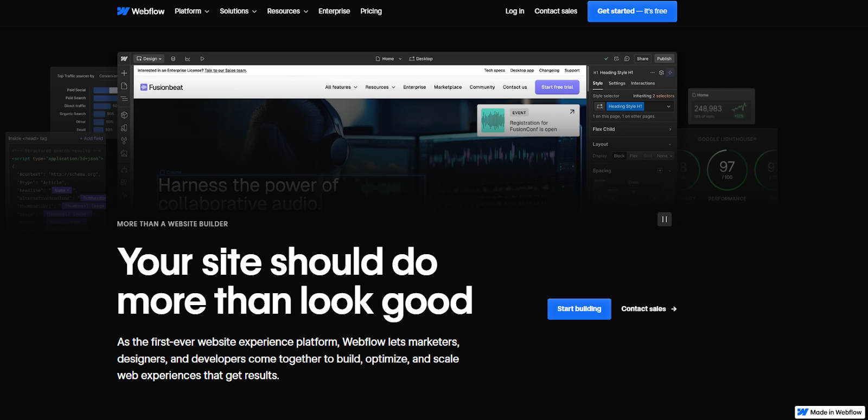This screenshot has height=420, width=868.
Task: Click the three-dot menu beside Heading Style H1
Action: tap(653, 72)
